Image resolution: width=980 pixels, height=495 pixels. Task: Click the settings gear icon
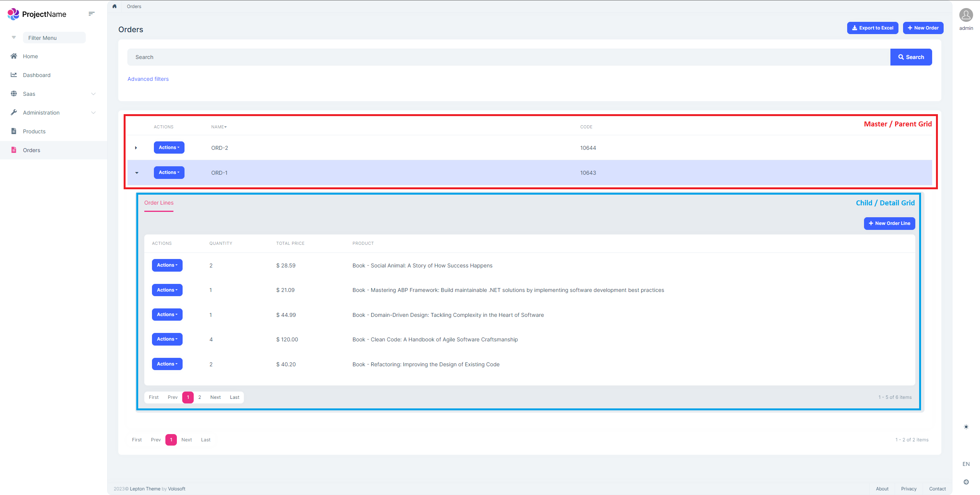(x=966, y=482)
